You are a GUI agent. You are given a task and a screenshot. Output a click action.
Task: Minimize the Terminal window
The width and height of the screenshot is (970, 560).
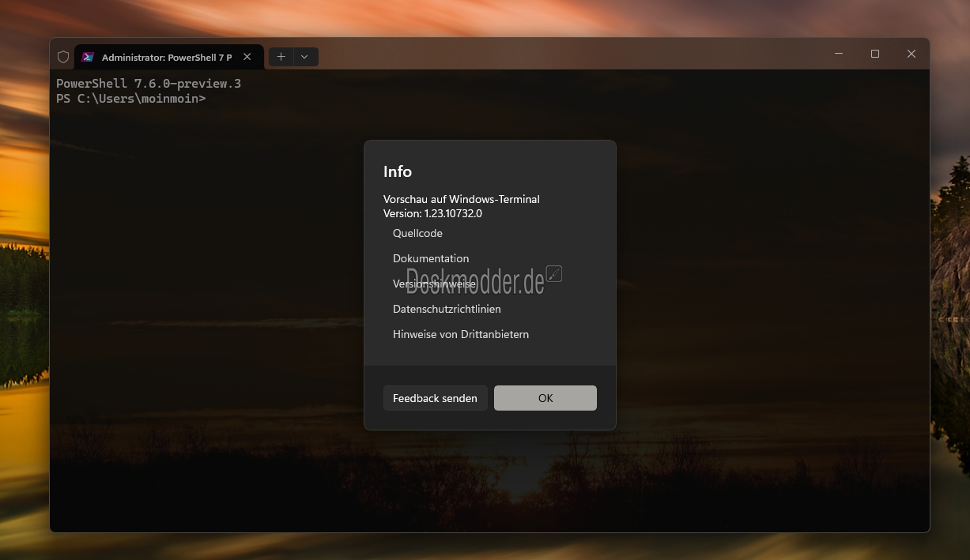(x=839, y=54)
